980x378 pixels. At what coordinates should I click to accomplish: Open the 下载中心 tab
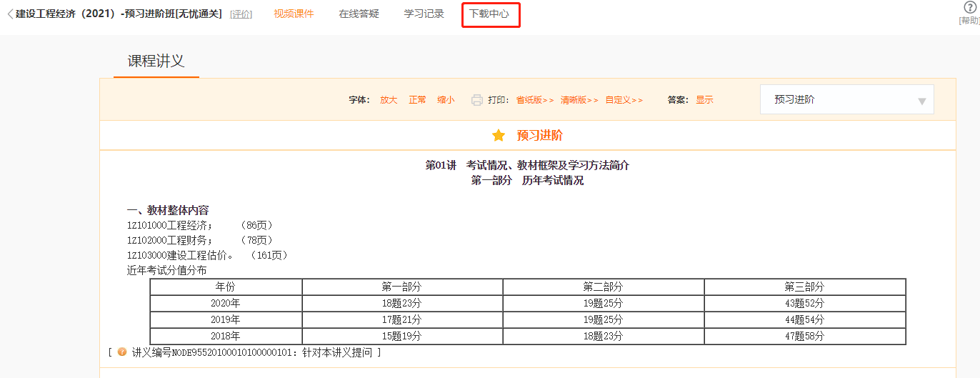tap(490, 14)
